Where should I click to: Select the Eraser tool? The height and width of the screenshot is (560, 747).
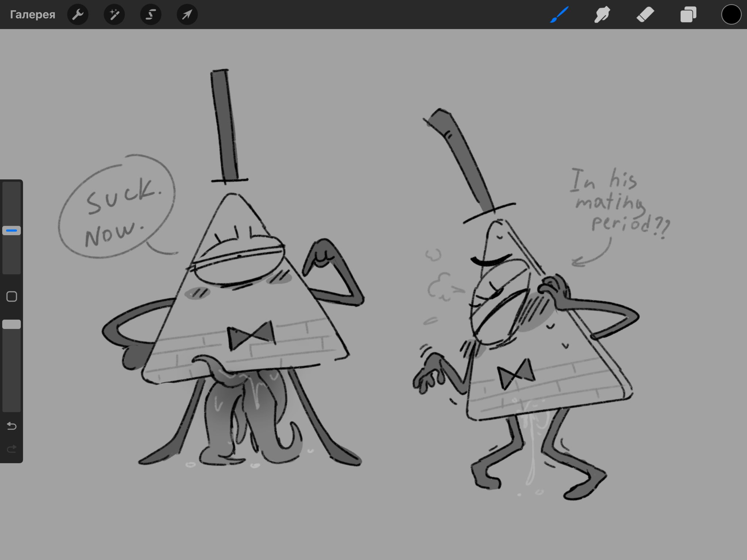coord(645,15)
